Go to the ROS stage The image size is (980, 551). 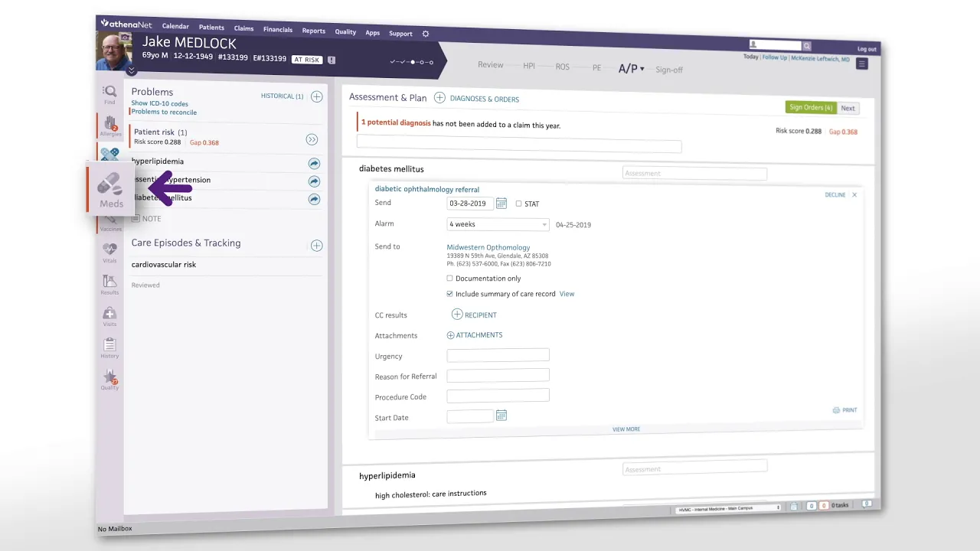[563, 67]
